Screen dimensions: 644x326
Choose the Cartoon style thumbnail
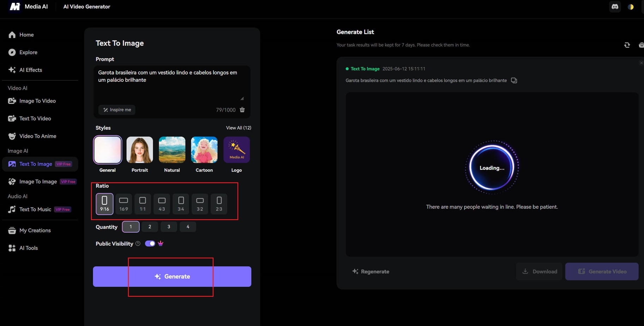point(204,150)
